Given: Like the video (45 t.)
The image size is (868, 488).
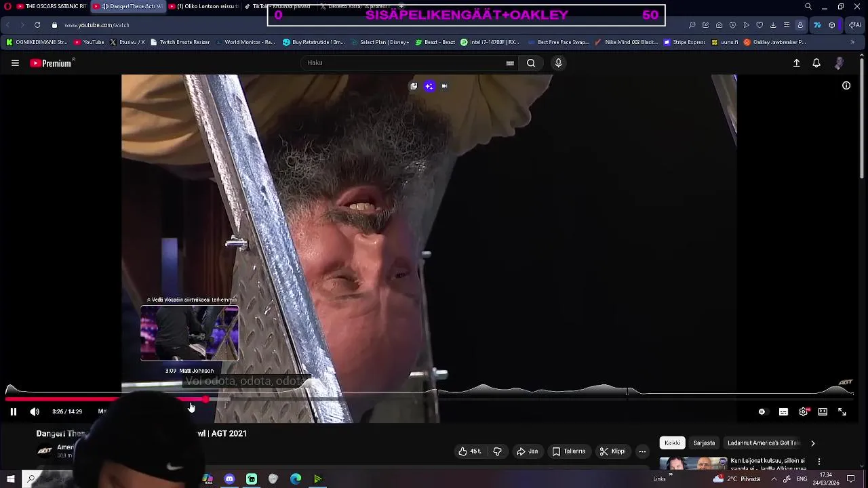Looking at the screenshot, I should [x=469, y=451].
